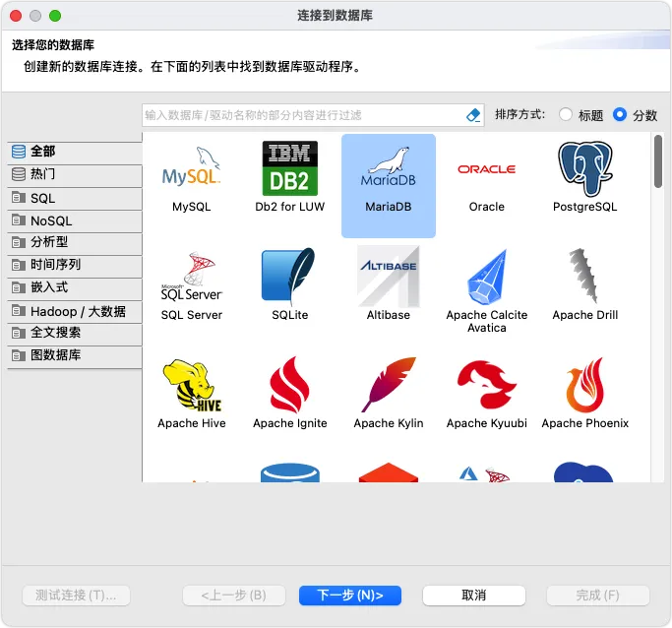Sort drivers by 标题 radio button
This screenshot has height=628, width=672.
pos(566,114)
